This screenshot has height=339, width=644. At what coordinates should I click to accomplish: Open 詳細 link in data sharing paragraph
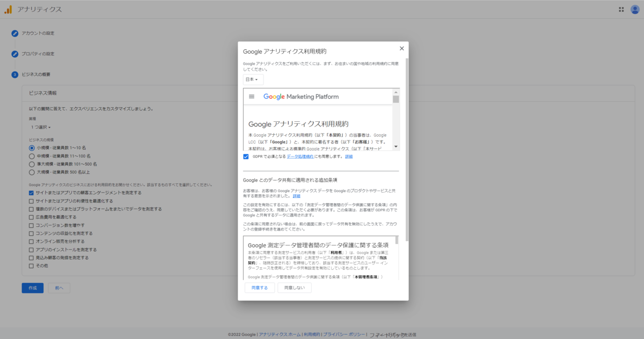pyautogui.click(x=297, y=196)
